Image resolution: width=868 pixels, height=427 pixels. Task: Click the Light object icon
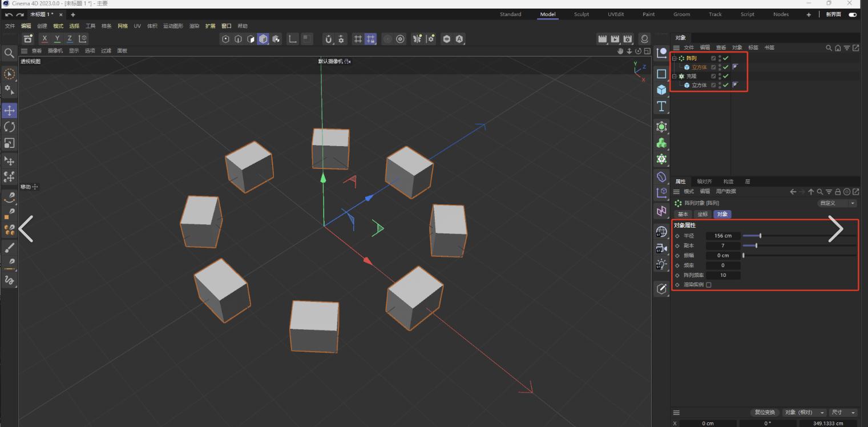tap(661, 264)
